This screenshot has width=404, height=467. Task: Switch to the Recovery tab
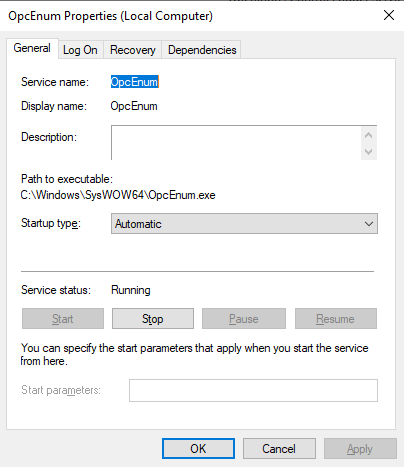(x=133, y=50)
